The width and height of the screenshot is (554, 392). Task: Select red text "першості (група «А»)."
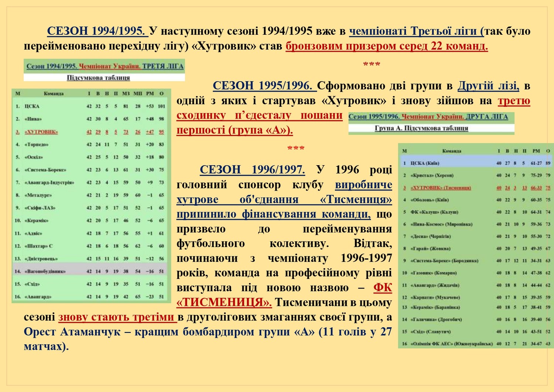tap(235, 130)
